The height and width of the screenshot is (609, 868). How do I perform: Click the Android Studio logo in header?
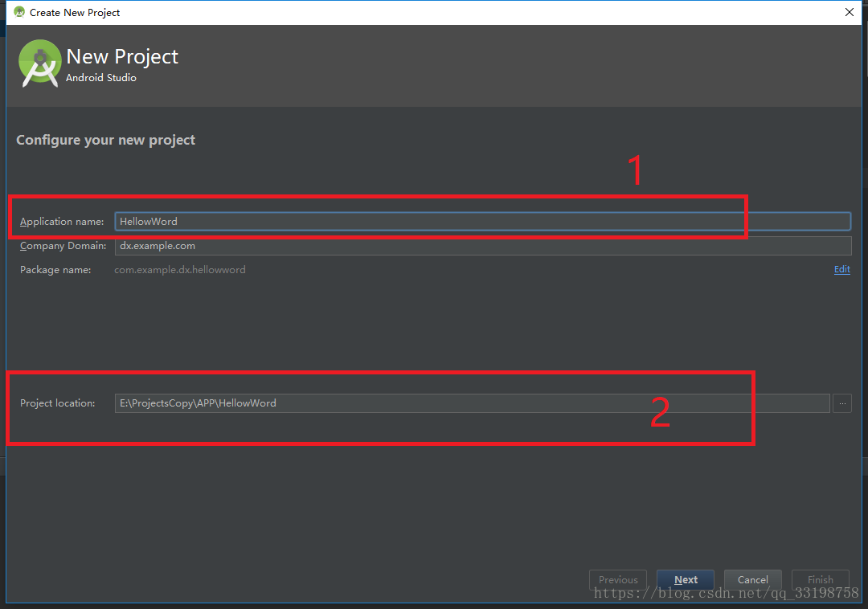coord(39,63)
